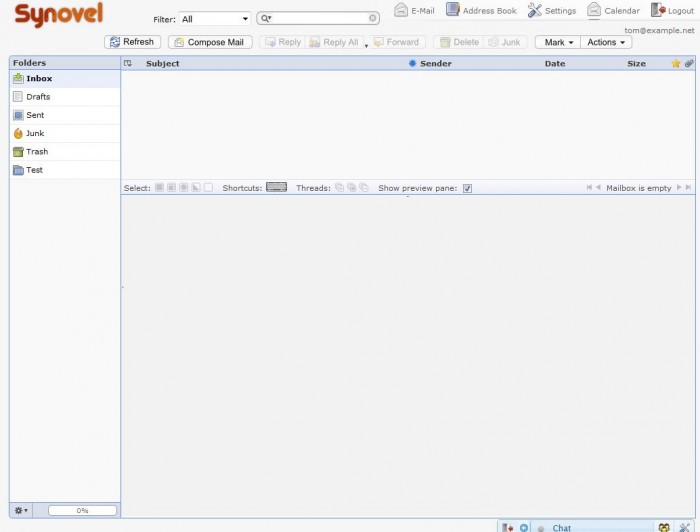Click the fourth Select icon (invert)

[x=196, y=187]
